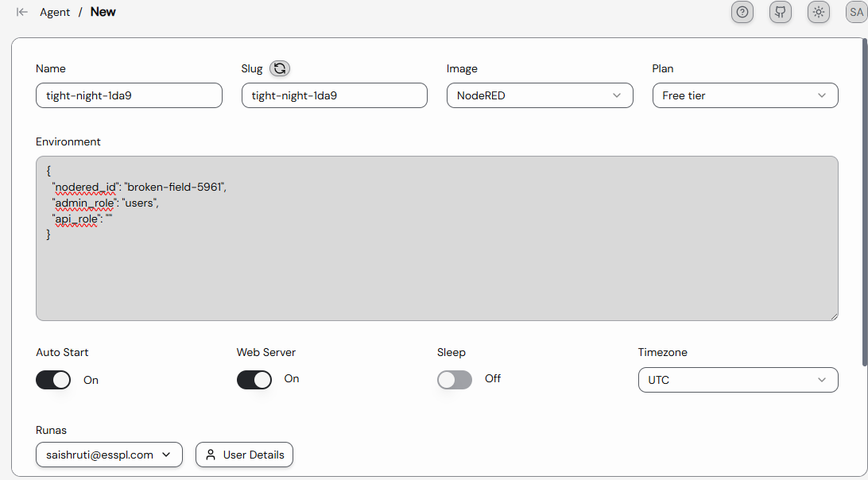
Task: Open the SA user avatar
Action: point(856,12)
